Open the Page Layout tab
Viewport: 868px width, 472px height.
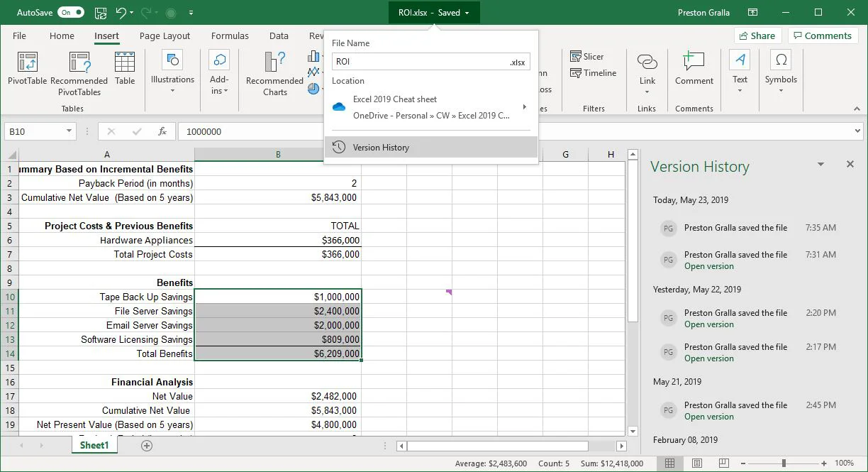click(x=165, y=36)
